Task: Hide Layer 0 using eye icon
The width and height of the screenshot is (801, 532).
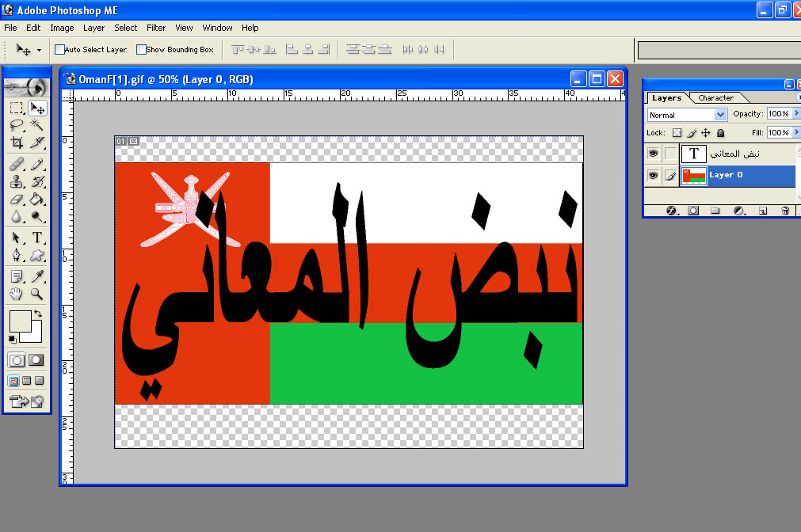Action: (x=653, y=176)
